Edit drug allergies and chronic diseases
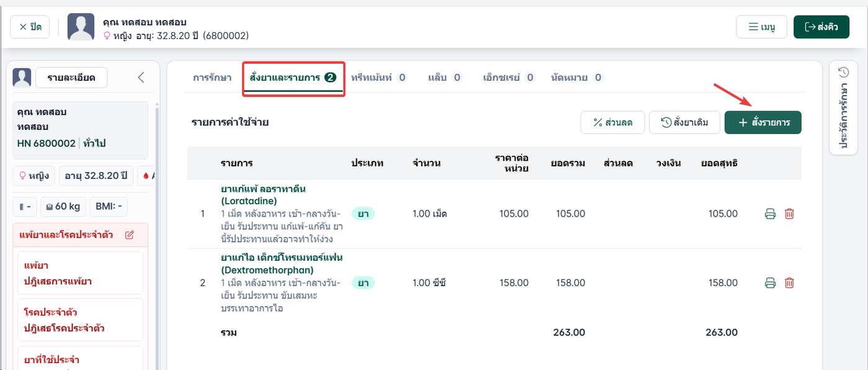The width and height of the screenshot is (868, 370). 130,235
